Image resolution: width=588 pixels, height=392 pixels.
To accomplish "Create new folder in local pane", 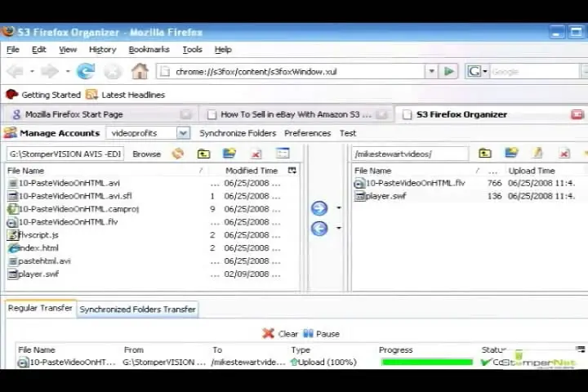I will click(x=229, y=153).
